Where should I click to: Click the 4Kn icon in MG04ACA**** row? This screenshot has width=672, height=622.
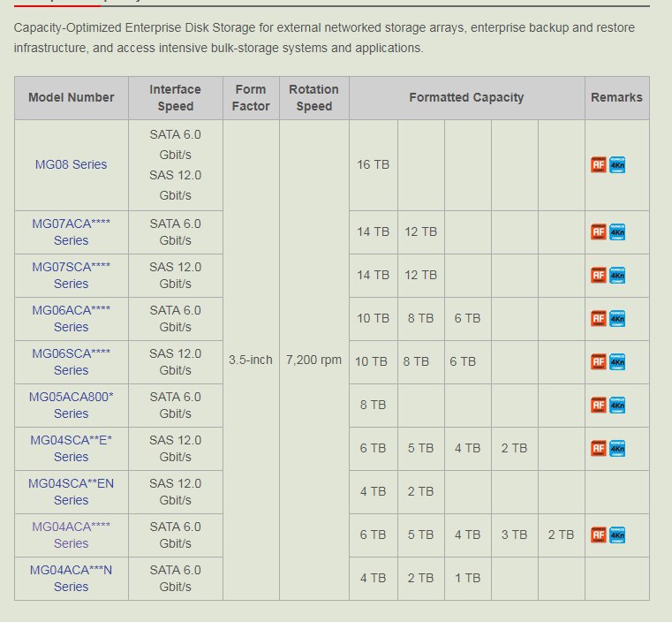pyautogui.click(x=617, y=535)
